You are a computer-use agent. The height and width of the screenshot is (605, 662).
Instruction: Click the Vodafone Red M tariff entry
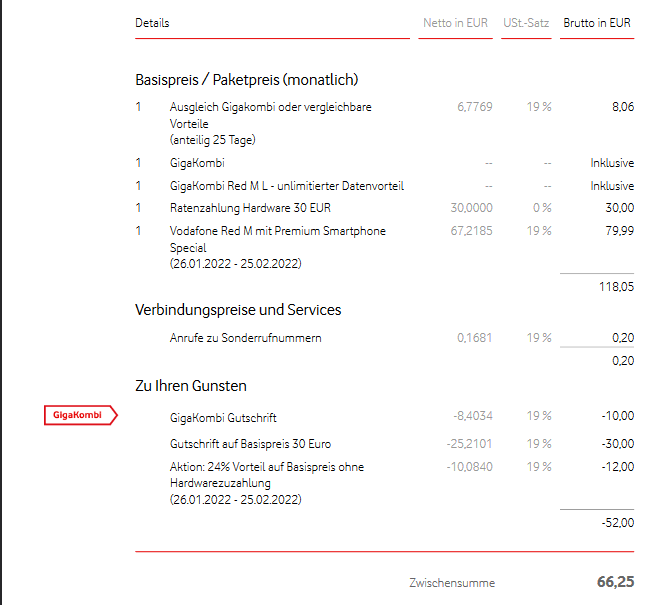pyautogui.click(x=277, y=231)
